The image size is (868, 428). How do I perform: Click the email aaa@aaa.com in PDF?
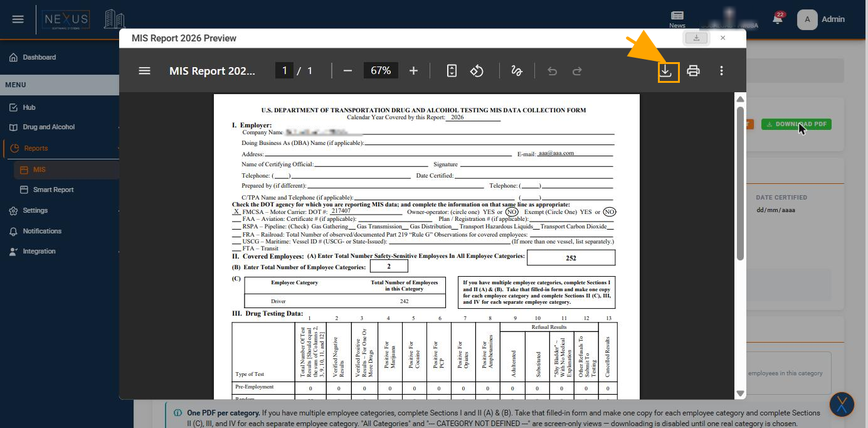[x=556, y=153]
